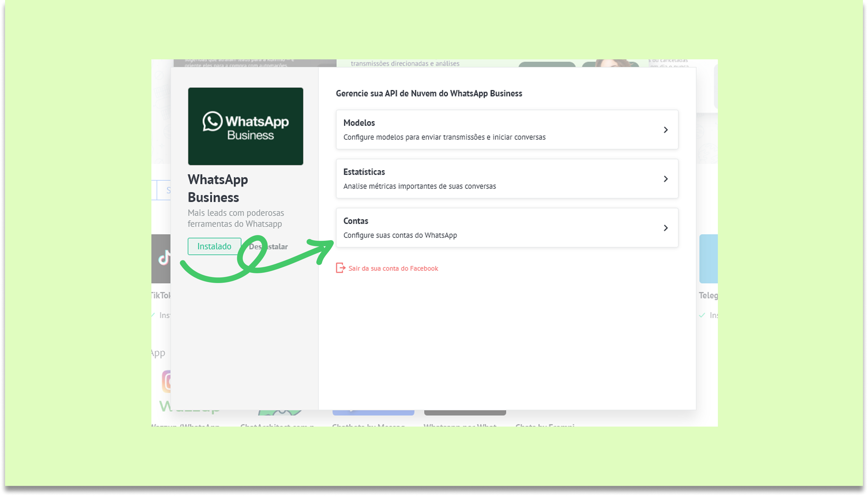Click the gray Whatsapp tile at the bottom
The width and height of the screenshot is (868, 496).
click(x=465, y=412)
